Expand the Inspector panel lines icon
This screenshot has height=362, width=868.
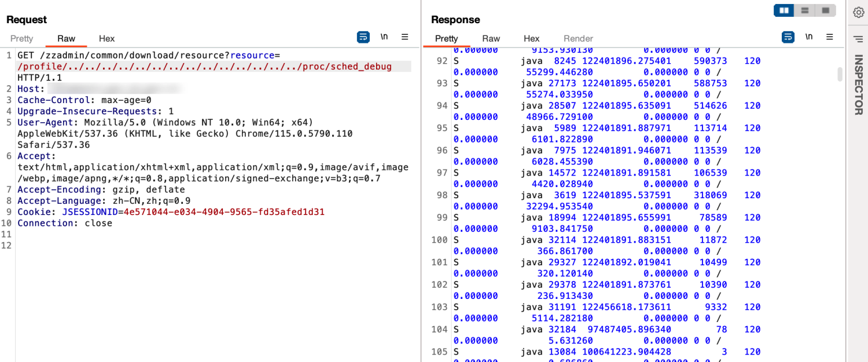[x=858, y=39]
